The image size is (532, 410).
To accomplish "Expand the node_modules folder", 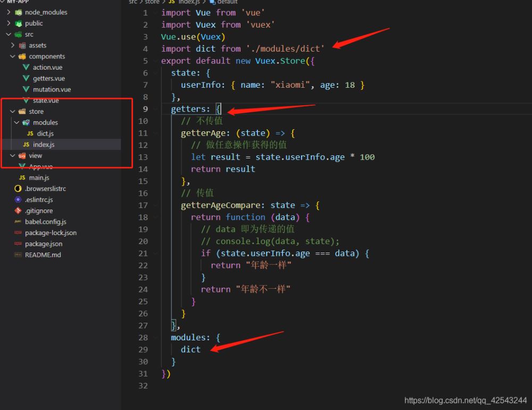I will pos(9,12).
